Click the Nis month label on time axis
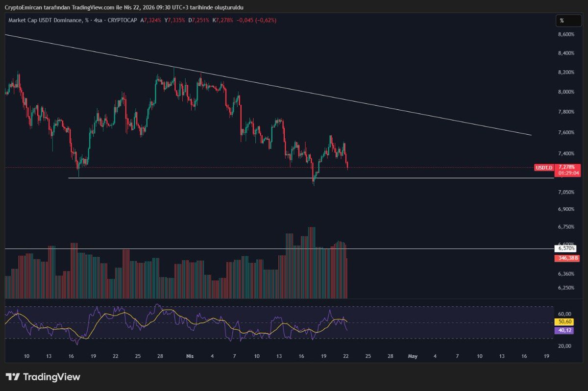The height and width of the screenshot is (391, 588). coord(190,356)
